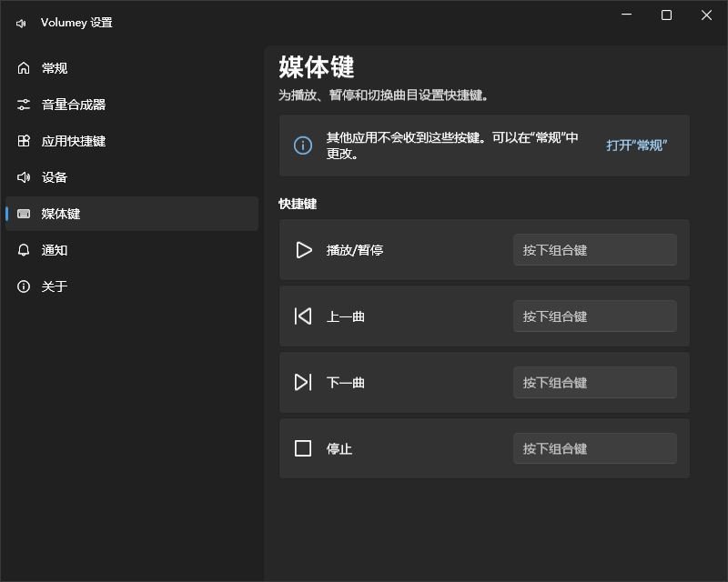The image size is (728, 582).
Task: Close the Volumey settings window
Action: pyautogui.click(x=706, y=15)
